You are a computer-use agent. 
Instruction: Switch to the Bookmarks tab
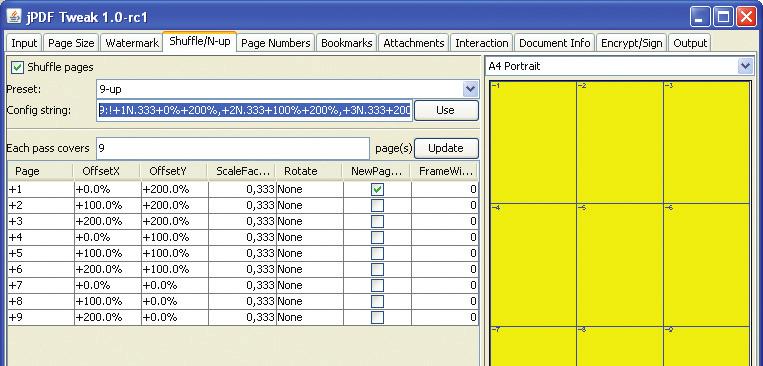click(x=346, y=43)
